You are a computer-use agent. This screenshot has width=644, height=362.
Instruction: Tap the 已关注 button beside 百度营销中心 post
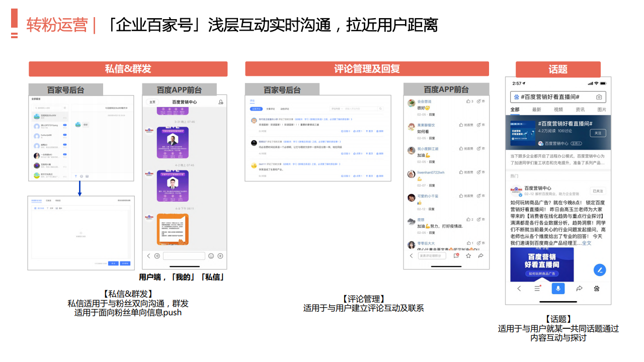598,191
